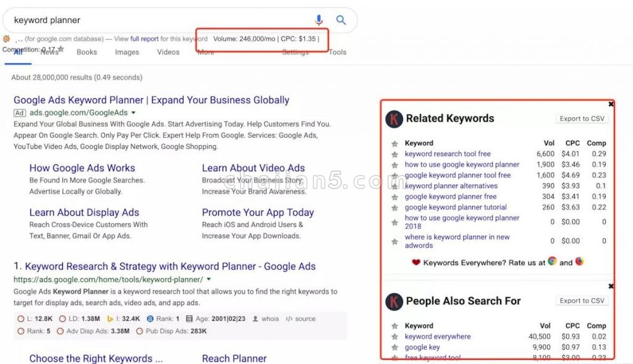Export Related Keywords to CSV
633x364 pixels.
pos(582,119)
